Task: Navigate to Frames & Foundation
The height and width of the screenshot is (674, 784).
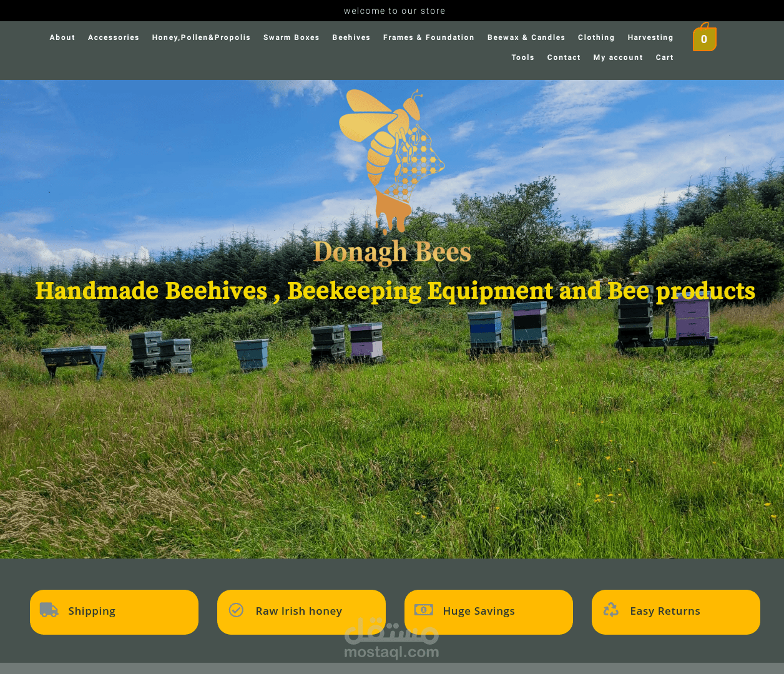Action: (429, 37)
